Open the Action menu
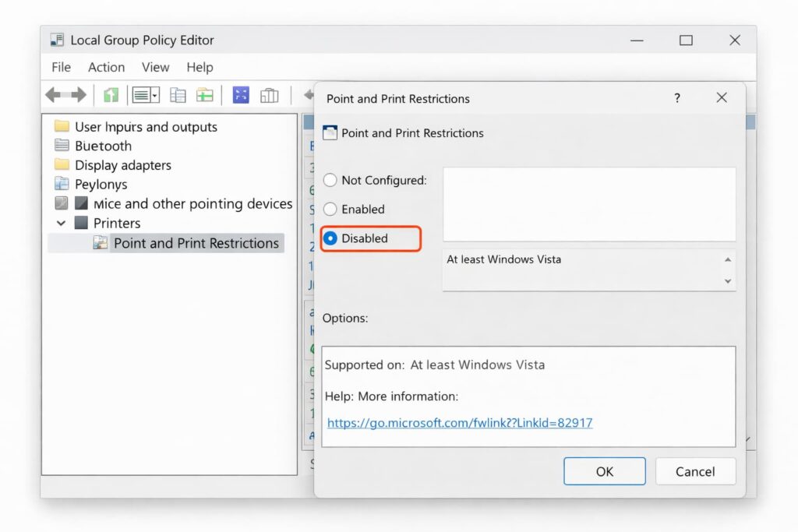The width and height of the screenshot is (798, 532). [106, 67]
